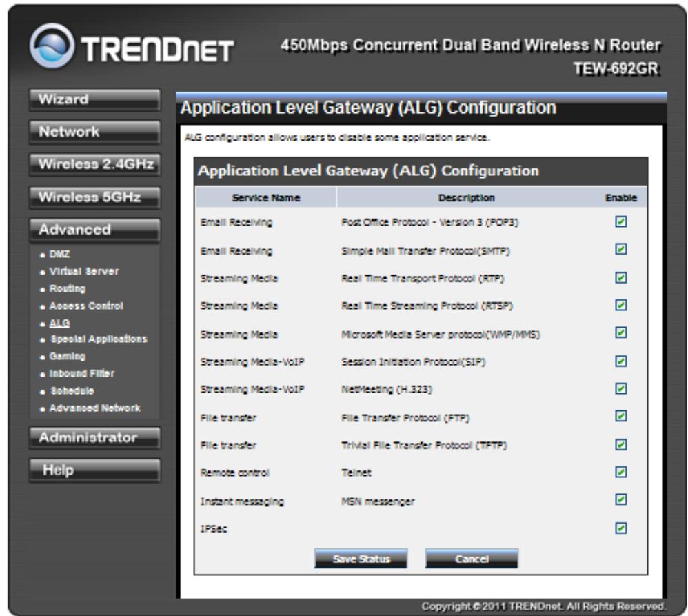This screenshot has height=616, width=688.
Task: Open the Advanced Network page
Action: pos(94,408)
